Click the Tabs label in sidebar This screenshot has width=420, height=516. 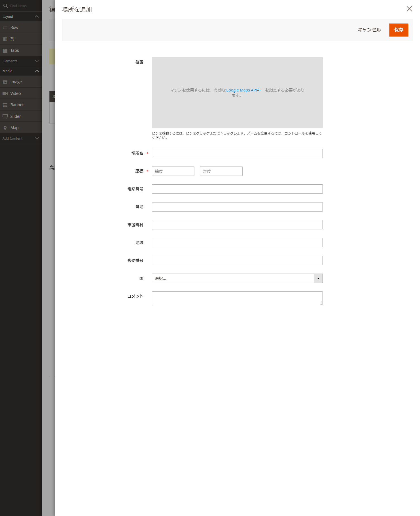coord(14,50)
